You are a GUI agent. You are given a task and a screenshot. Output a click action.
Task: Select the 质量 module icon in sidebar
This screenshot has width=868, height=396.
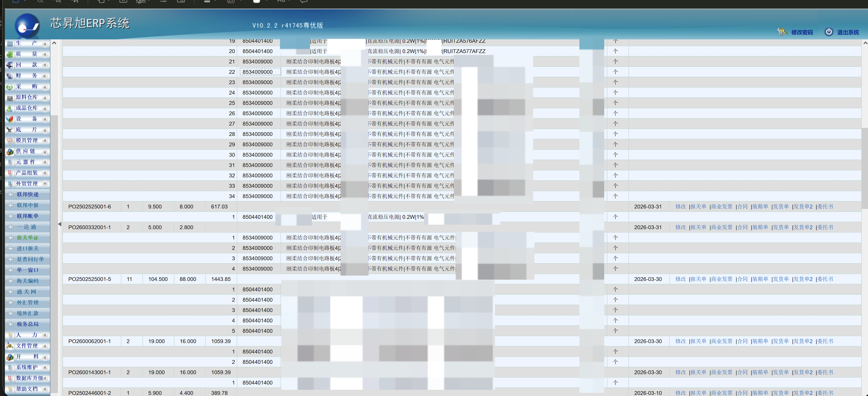(10, 54)
